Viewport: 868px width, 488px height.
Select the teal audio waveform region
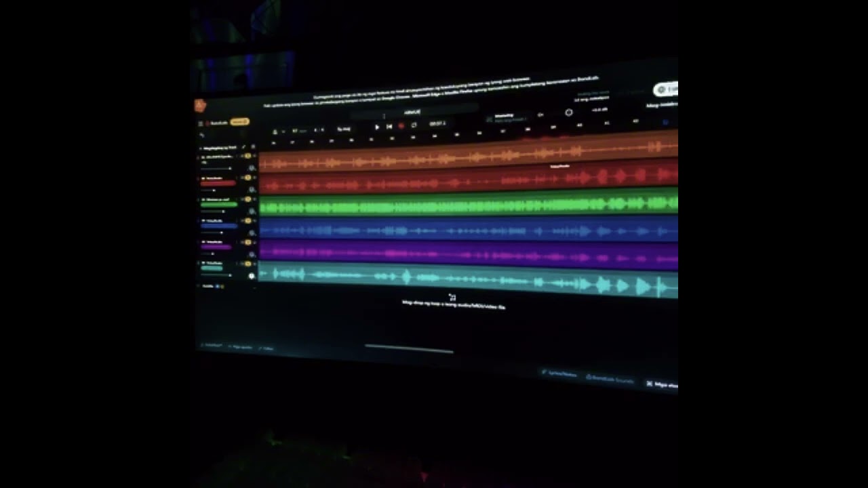[x=468, y=280]
